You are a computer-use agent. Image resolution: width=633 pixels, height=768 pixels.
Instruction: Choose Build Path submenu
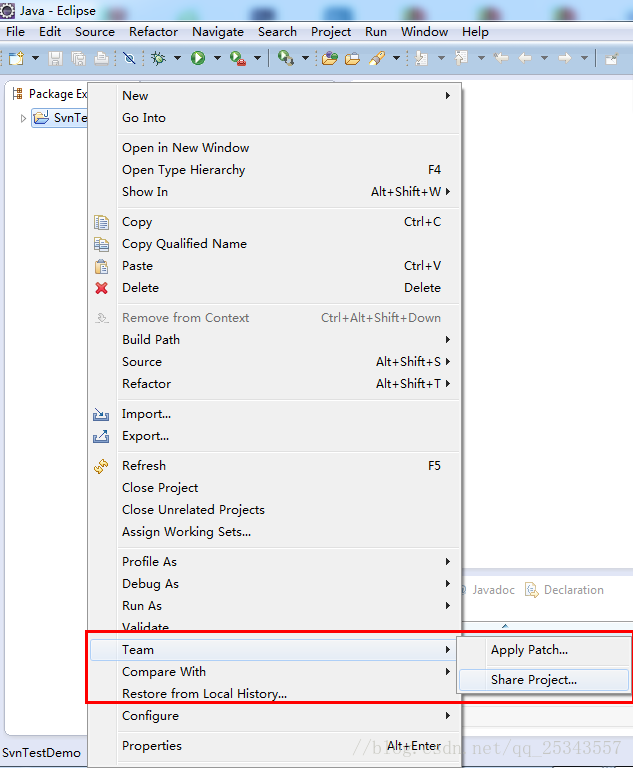[x=274, y=339]
